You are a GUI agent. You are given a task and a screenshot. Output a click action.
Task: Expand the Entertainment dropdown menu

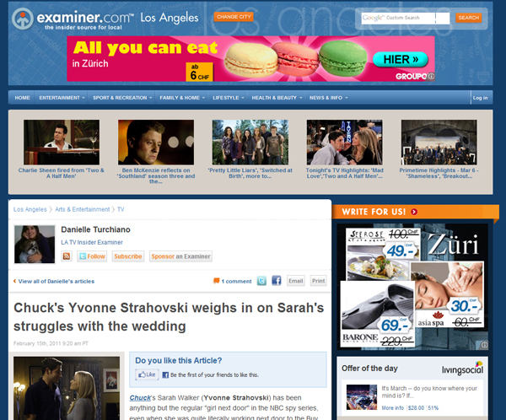click(x=62, y=98)
